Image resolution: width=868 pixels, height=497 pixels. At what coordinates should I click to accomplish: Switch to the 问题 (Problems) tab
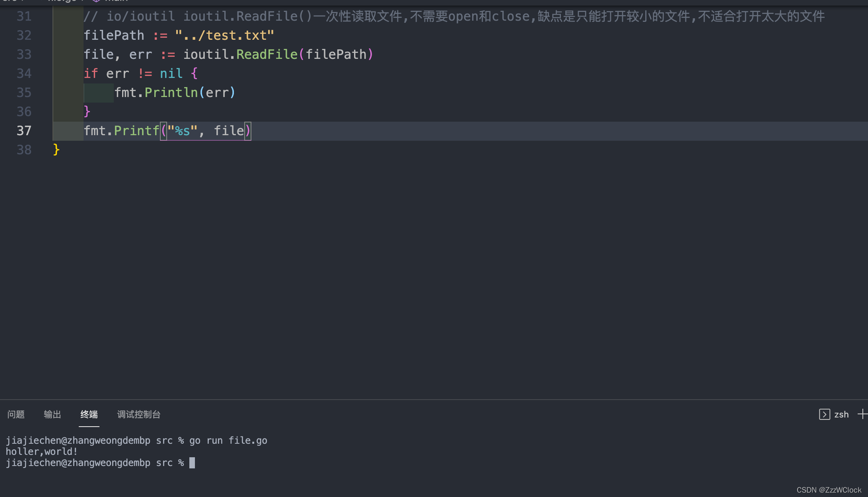pyautogui.click(x=16, y=414)
